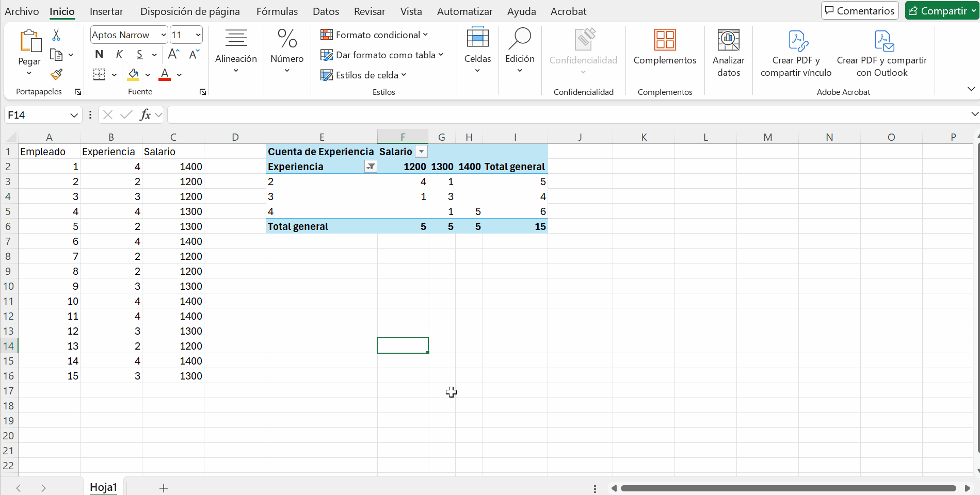The image size is (980, 495).
Task: Open the Formato condicional dropdown
Action: (374, 35)
